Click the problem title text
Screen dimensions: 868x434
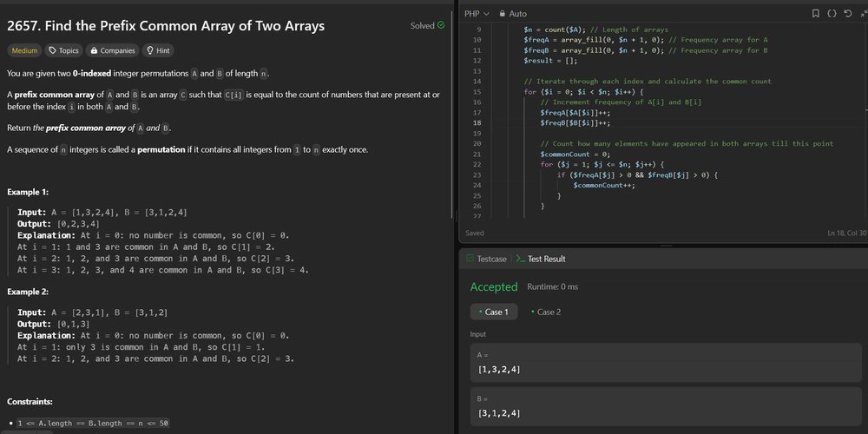tap(166, 26)
